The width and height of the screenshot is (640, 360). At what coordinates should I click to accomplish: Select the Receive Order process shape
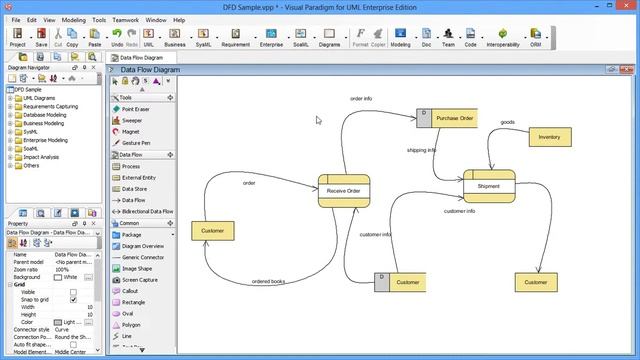(x=344, y=191)
